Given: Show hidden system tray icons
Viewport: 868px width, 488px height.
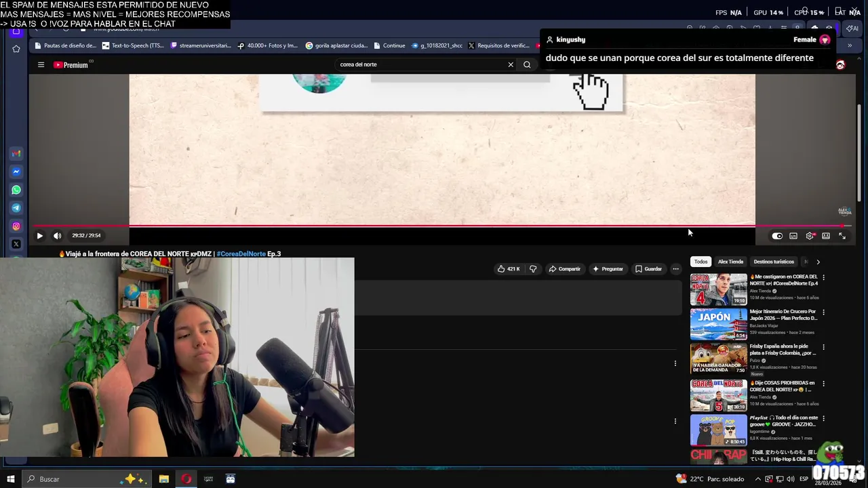Looking at the screenshot, I should (758, 479).
